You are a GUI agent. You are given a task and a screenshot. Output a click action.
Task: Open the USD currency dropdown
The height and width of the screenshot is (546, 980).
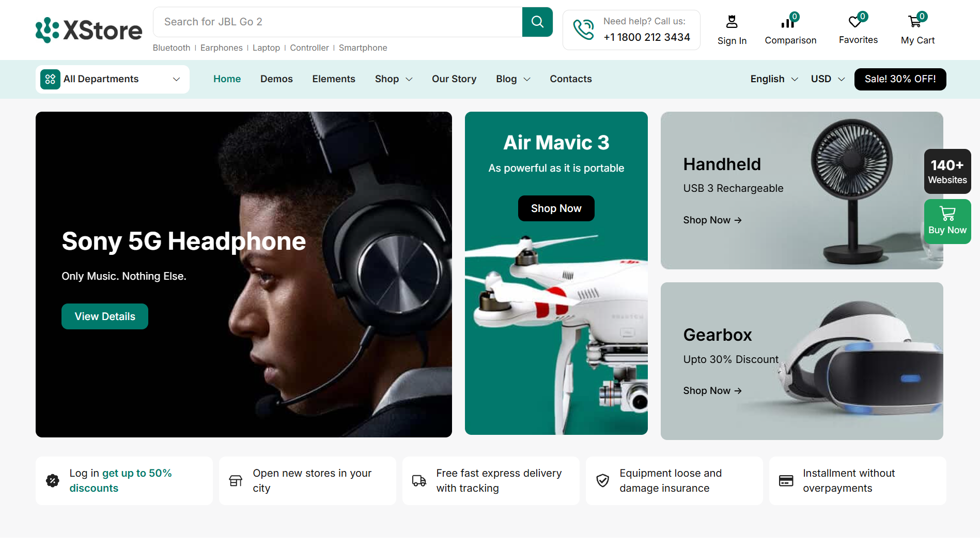(828, 79)
